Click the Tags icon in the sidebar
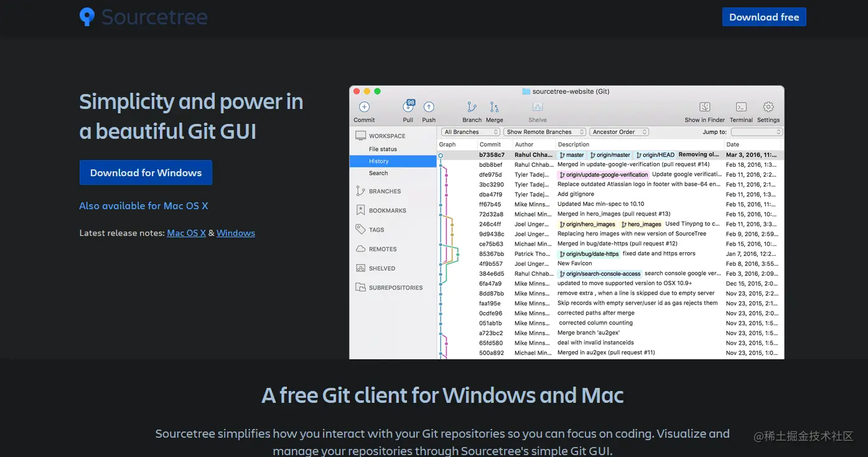Image resolution: width=868 pixels, height=457 pixels. tap(360, 230)
